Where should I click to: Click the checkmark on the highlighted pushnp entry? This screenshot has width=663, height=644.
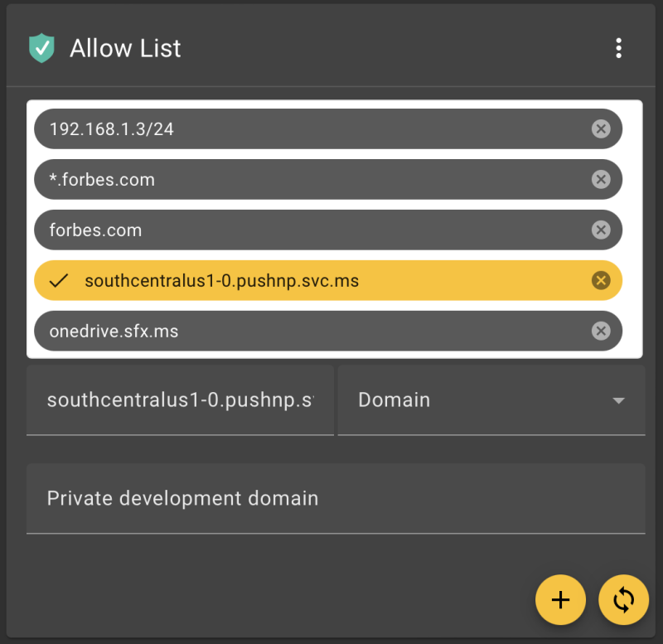[58, 280]
